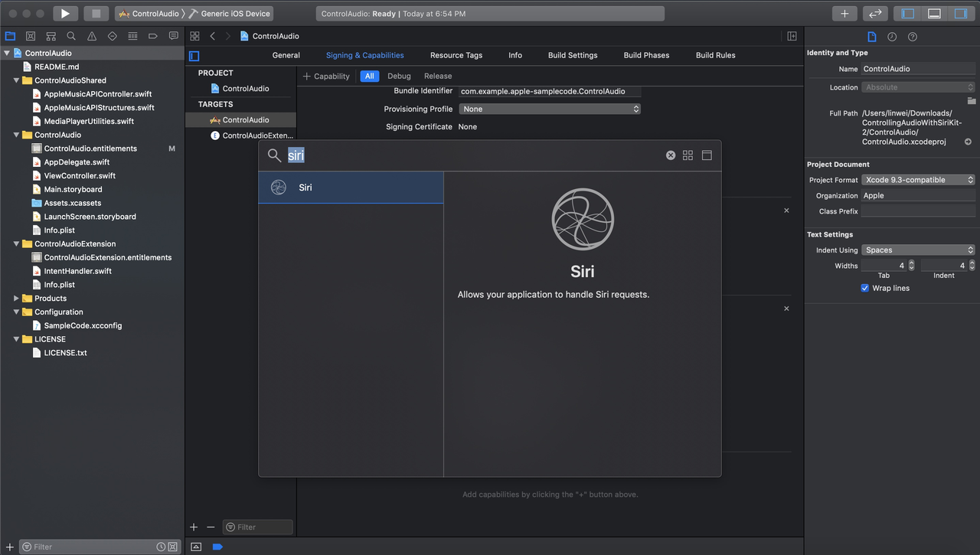Choose project folder location icon
Image resolution: width=980 pixels, height=555 pixels.
pyautogui.click(x=971, y=100)
